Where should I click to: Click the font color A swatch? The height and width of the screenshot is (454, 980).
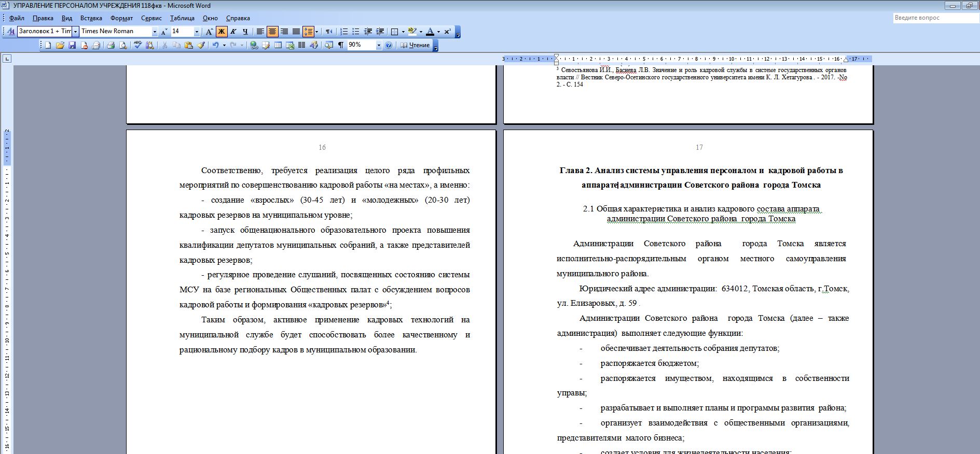tap(430, 32)
